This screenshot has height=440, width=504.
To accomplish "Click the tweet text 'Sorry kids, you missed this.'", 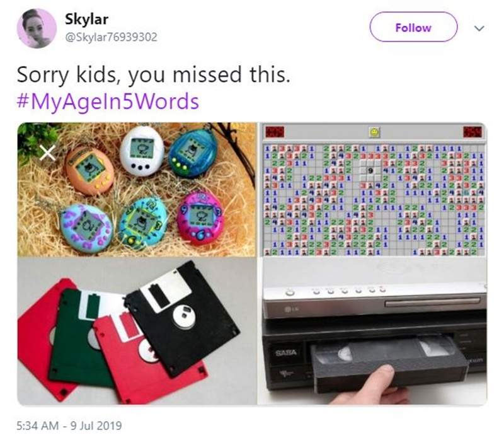I will [x=153, y=74].
